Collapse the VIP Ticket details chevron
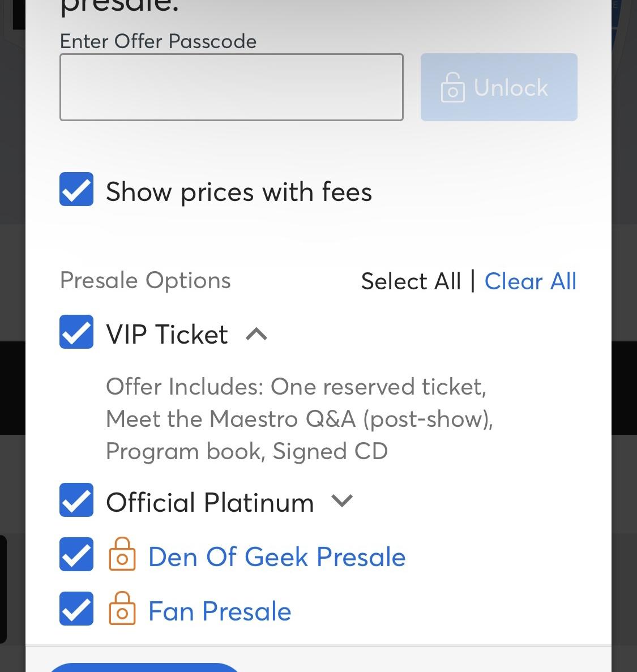The height and width of the screenshot is (672, 637). click(x=256, y=333)
